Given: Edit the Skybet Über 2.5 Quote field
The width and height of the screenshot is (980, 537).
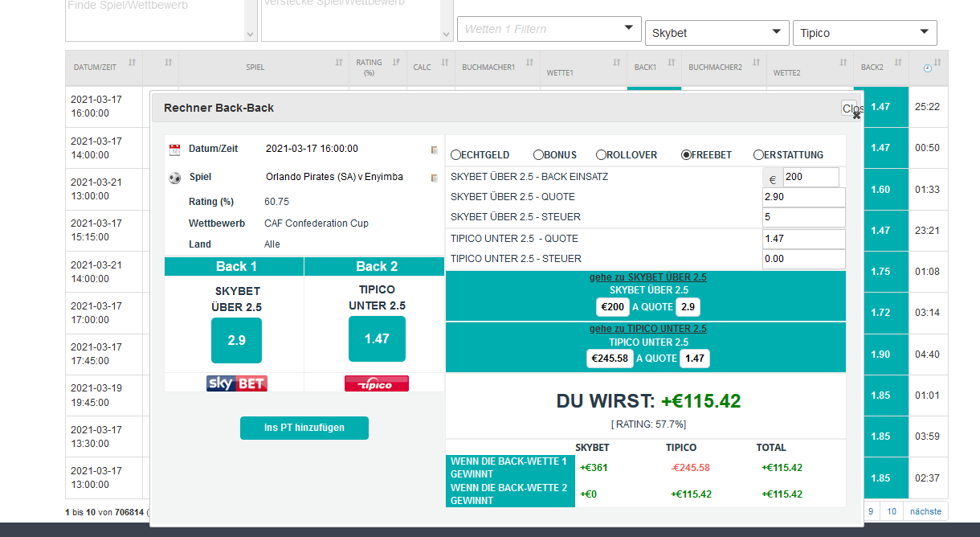Looking at the screenshot, I should click(x=804, y=198).
